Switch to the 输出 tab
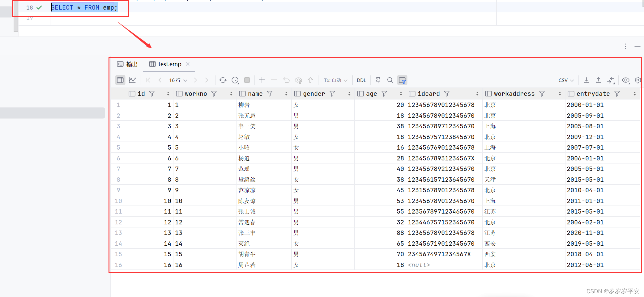This screenshot has height=297, width=644. [127, 64]
